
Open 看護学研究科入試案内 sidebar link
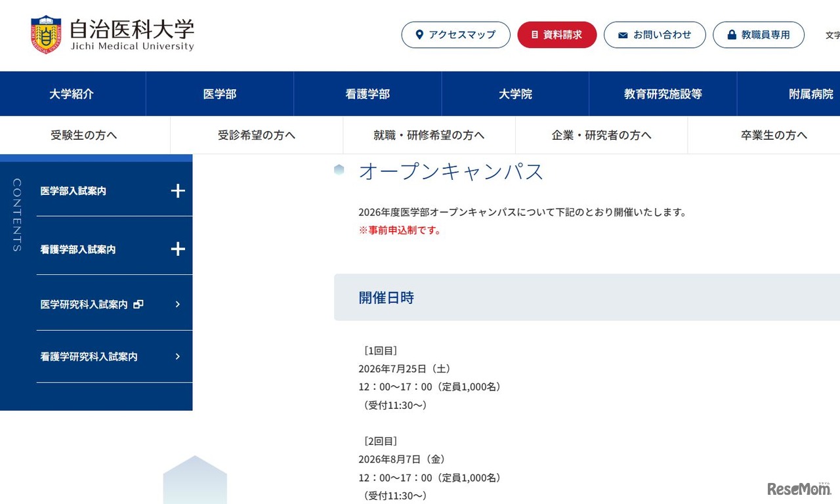point(89,357)
